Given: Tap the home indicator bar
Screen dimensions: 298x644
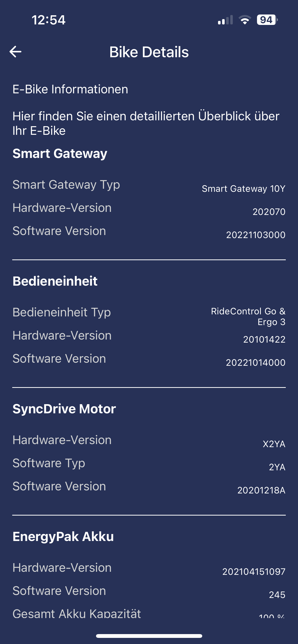Looking at the screenshot, I should pos(149,636).
